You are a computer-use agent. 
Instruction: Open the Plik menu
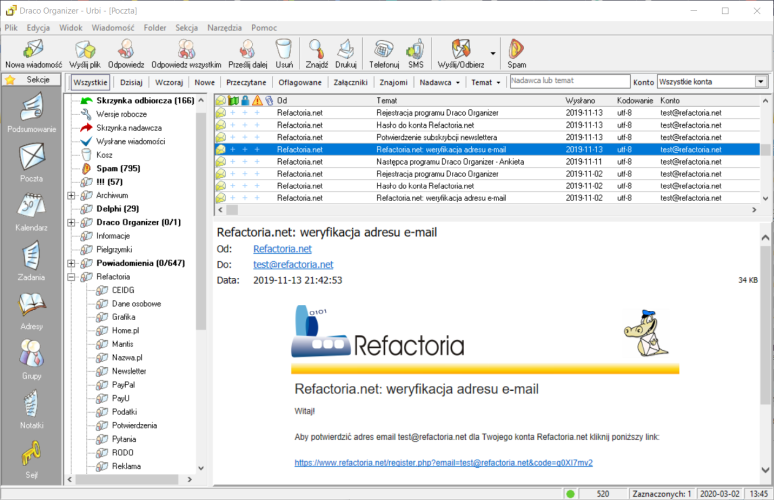tap(11, 28)
